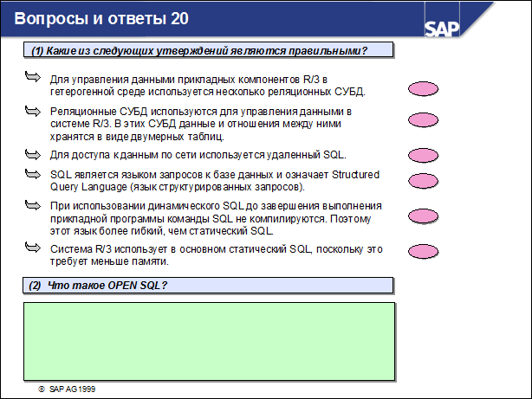The height and width of the screenshot is (399, 532).
Task: Click arrow bullet beside Structured Query Language statement
Action: (x=34, y=175)
